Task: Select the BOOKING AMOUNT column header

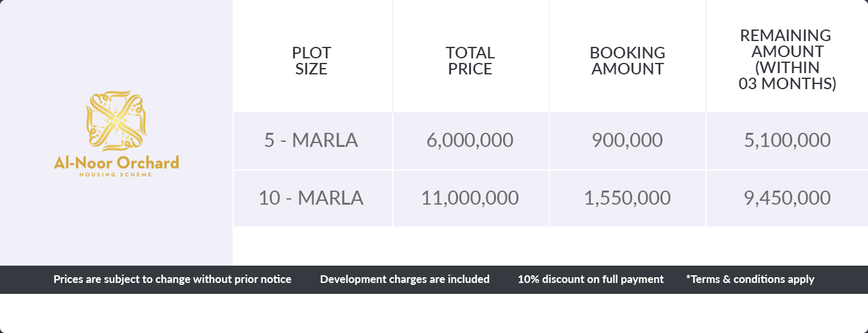Action: 628,61
